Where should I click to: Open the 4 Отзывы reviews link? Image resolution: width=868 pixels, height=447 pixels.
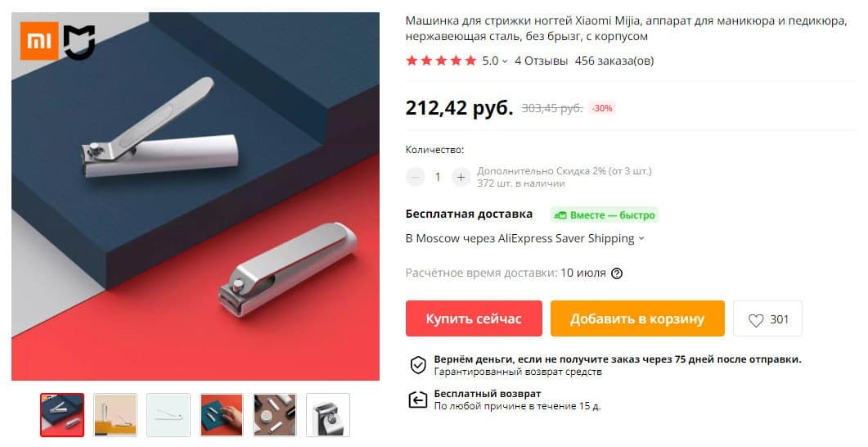541,61
